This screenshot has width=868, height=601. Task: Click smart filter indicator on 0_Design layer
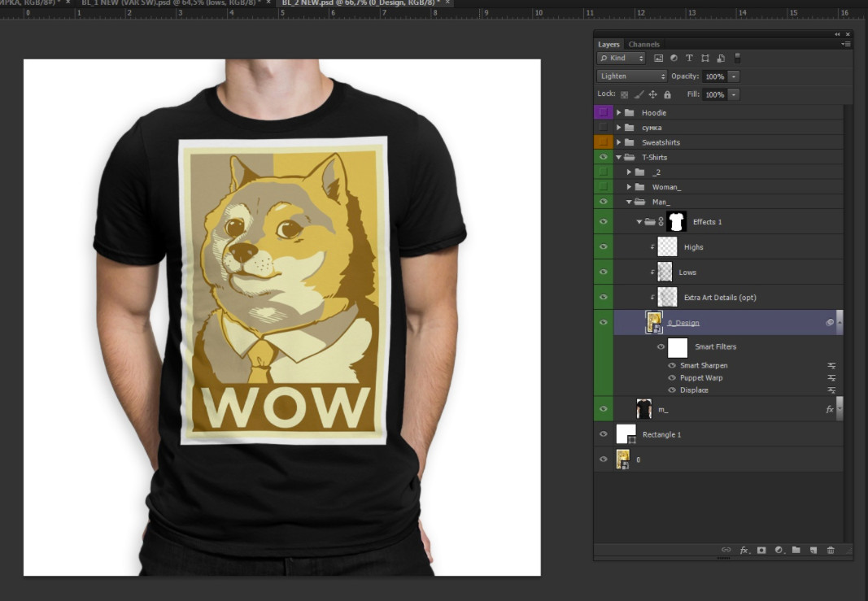[829, 323]
